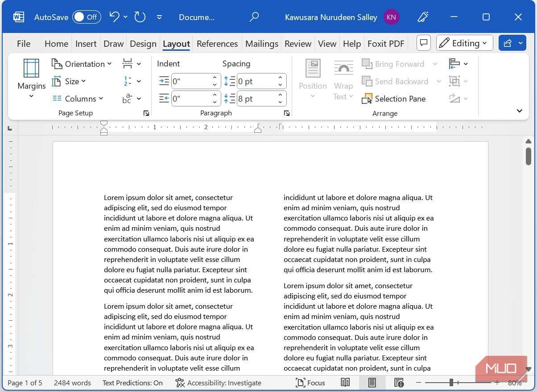
Task: Open the Paragraph dialog launcher
Action: [286, 113]
